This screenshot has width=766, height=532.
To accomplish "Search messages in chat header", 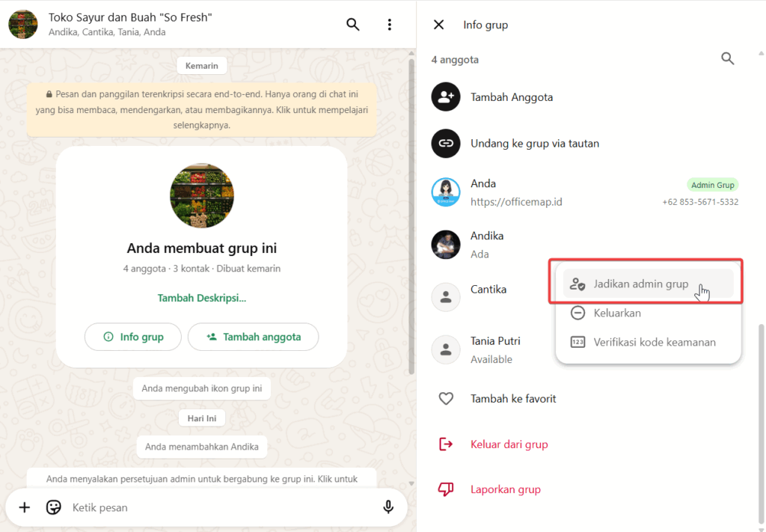I will (353, 25).
